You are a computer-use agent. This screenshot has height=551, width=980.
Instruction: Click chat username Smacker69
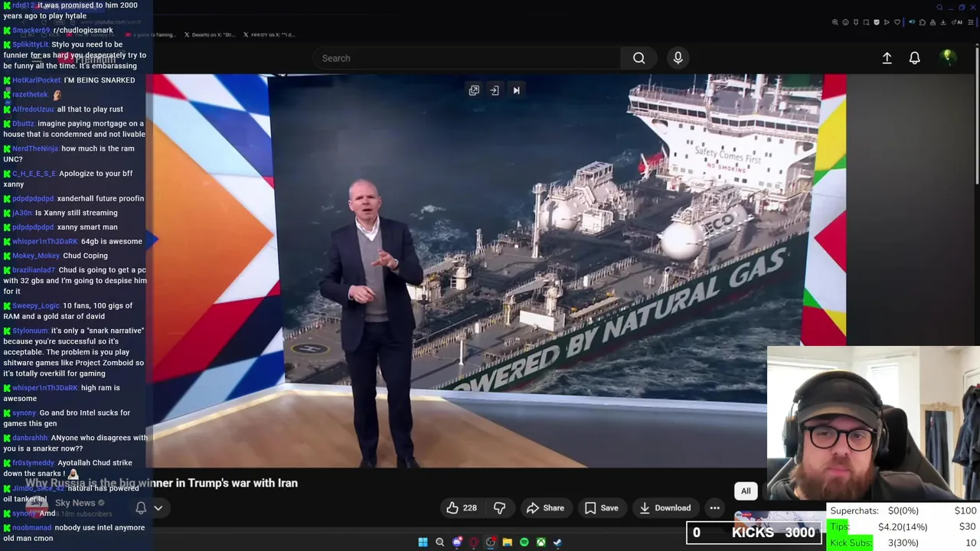pos(31,30)
